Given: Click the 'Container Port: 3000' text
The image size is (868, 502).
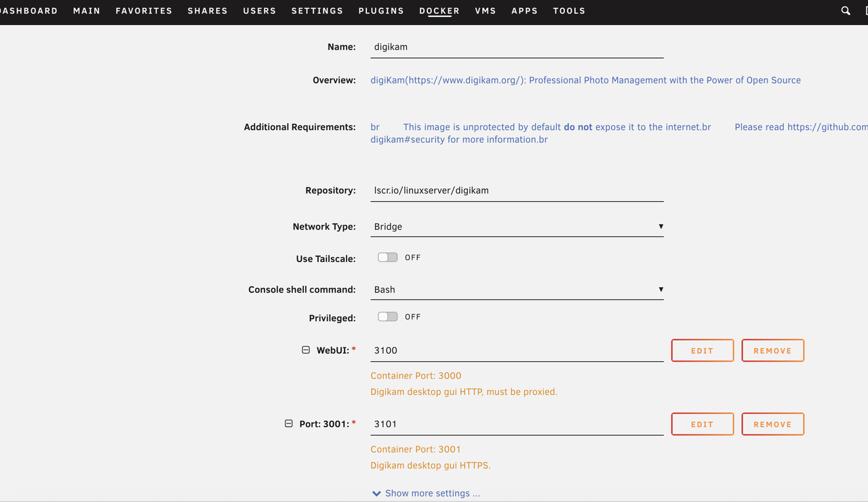Looking at the screenshot, I should 416,375.
